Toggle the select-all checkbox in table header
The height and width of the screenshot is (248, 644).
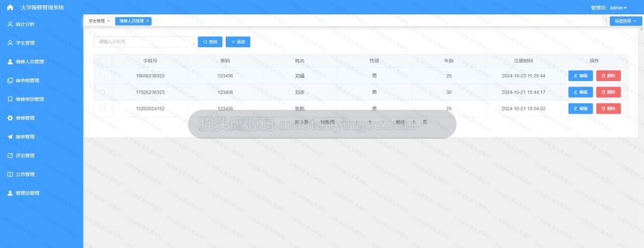coord(103,61)
